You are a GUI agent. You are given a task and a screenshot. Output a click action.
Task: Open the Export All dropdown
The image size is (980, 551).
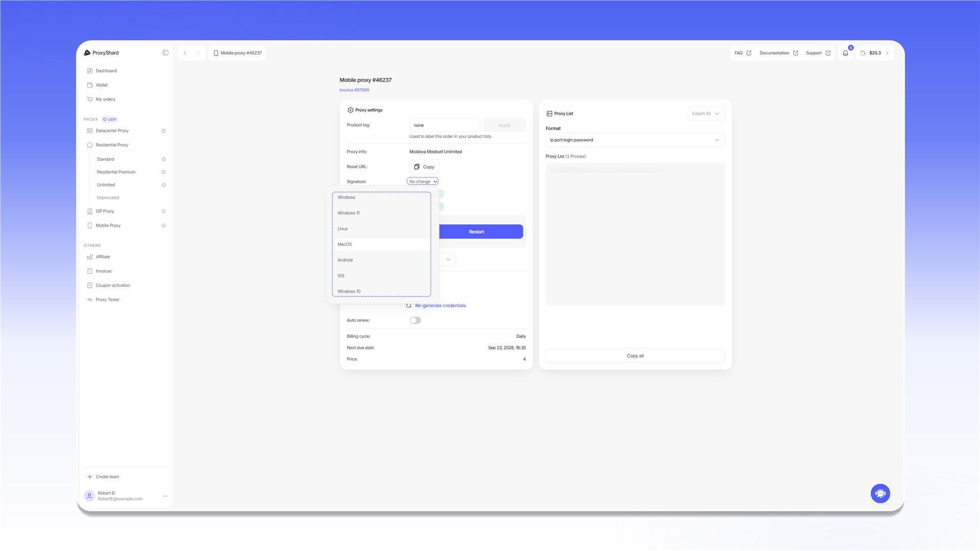(706, 113)
